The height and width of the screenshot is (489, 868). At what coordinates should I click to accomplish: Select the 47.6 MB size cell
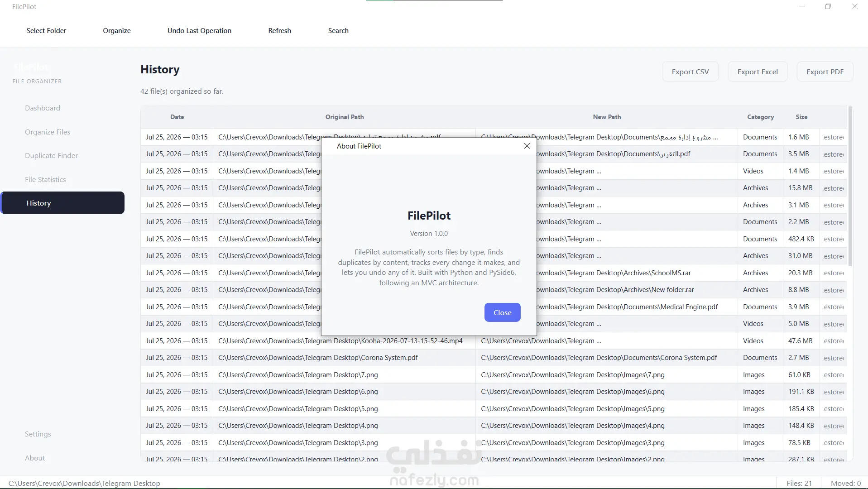click(x=801, y=341)
